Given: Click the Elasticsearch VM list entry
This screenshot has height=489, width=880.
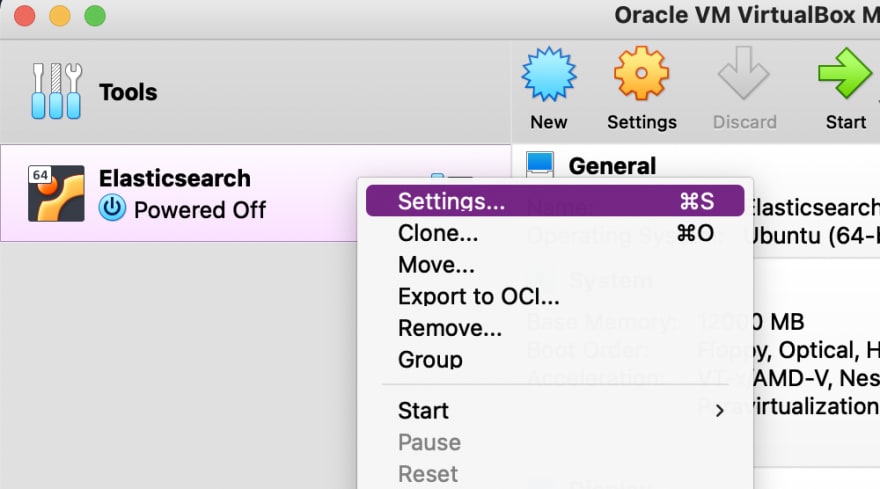Looking at the screenshot, I should [255, 193].
